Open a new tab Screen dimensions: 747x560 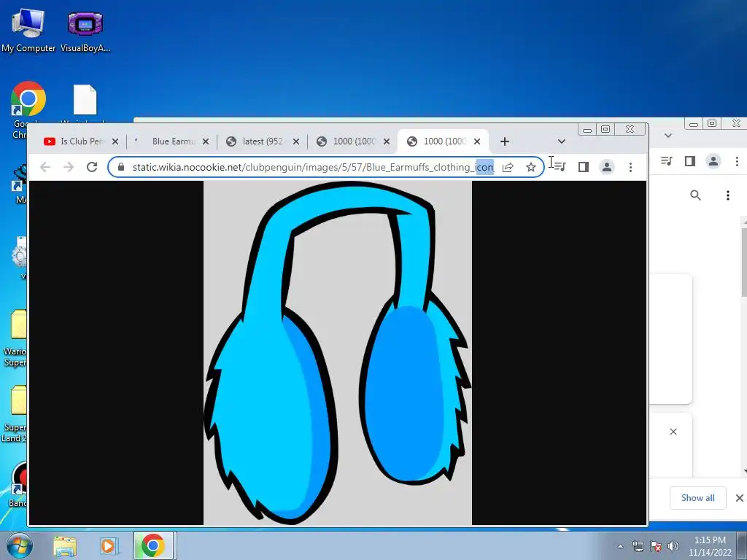[505, 141]
